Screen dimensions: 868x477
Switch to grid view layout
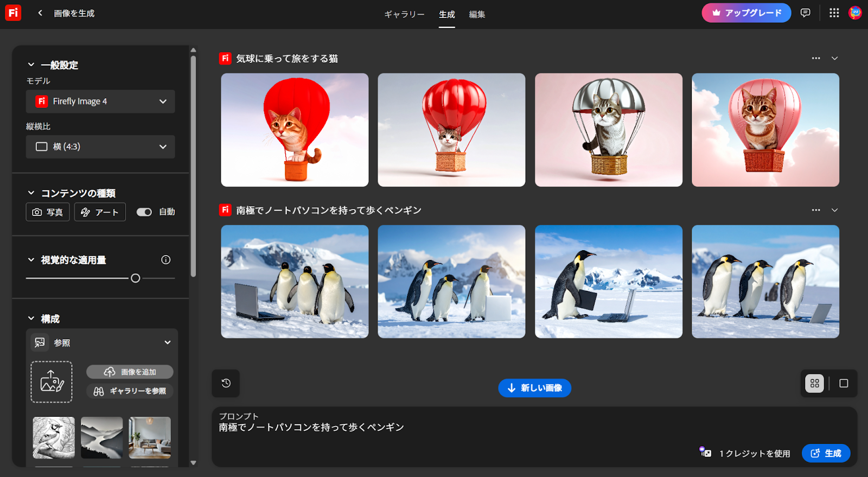click(x=814, y=384)
